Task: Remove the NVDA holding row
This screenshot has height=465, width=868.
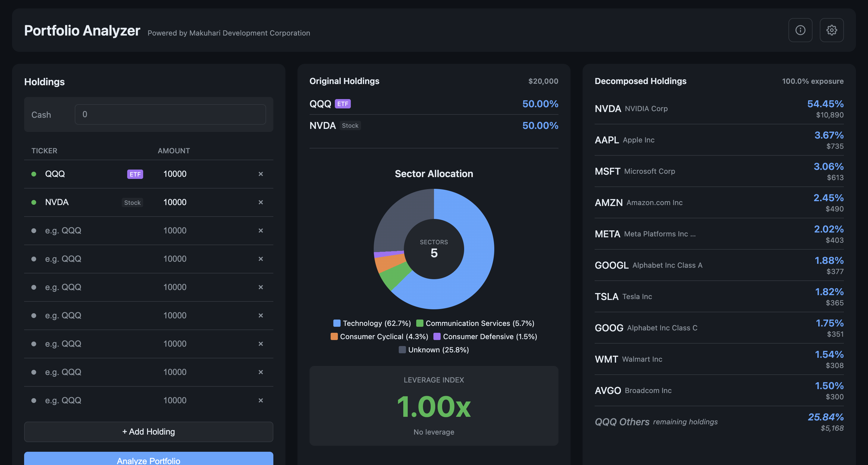Action: coord(260,202)
